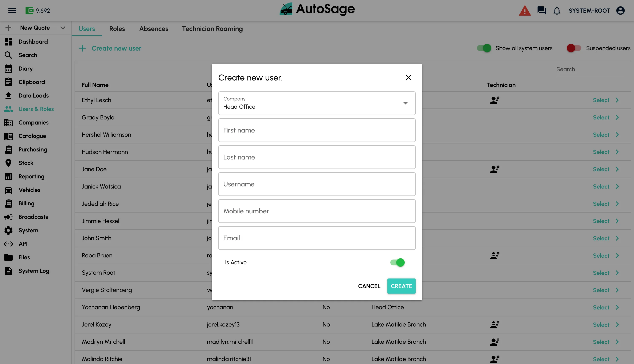634x364 pixels.
Task: Click the Broadcasts megaphone icon
Action: (8, 217)
